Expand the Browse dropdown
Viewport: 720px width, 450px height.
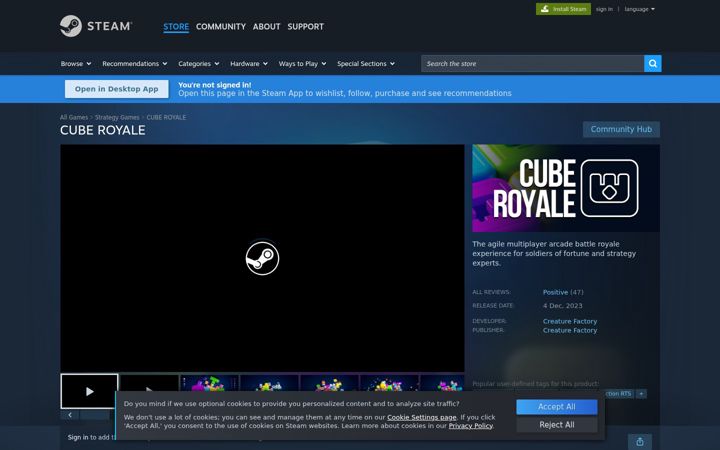(76, 63)
